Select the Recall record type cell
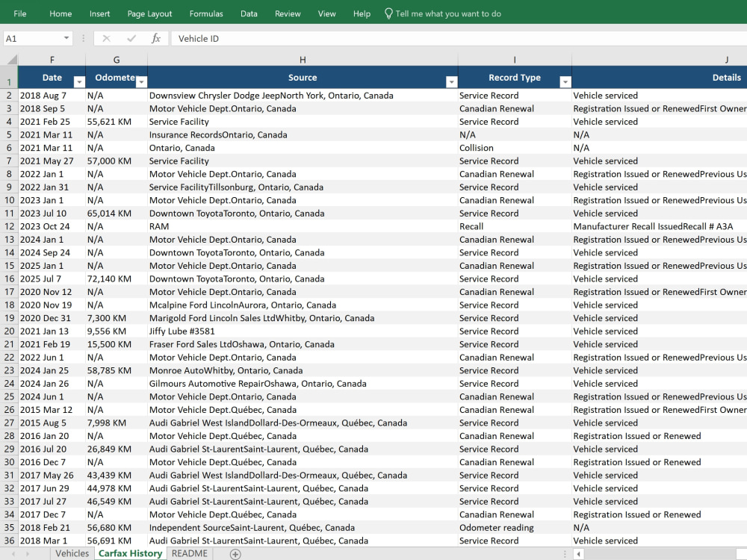747x560 pixels. click(515, 226)
